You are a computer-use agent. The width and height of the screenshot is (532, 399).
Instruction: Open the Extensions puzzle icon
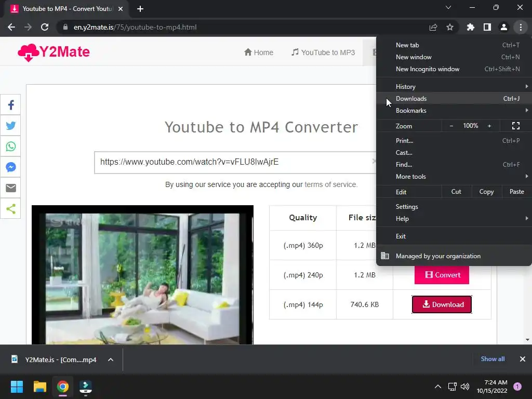coord(471,27)
